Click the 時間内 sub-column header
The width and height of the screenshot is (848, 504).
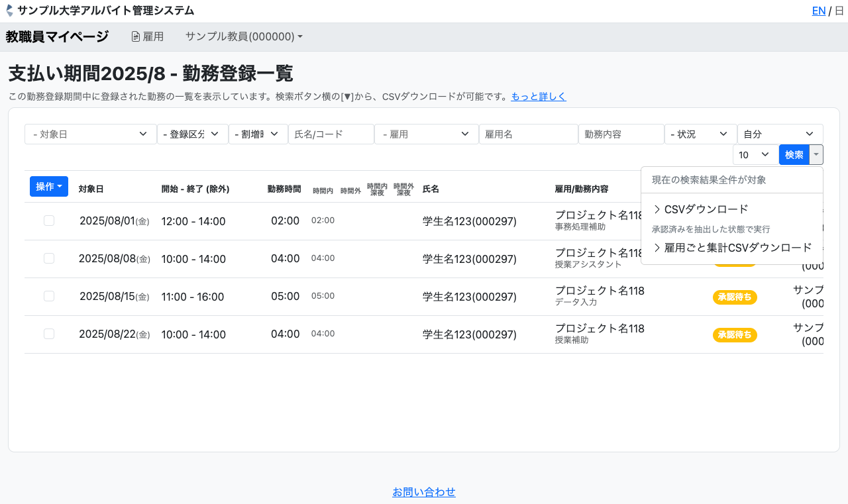pos(323,191)
